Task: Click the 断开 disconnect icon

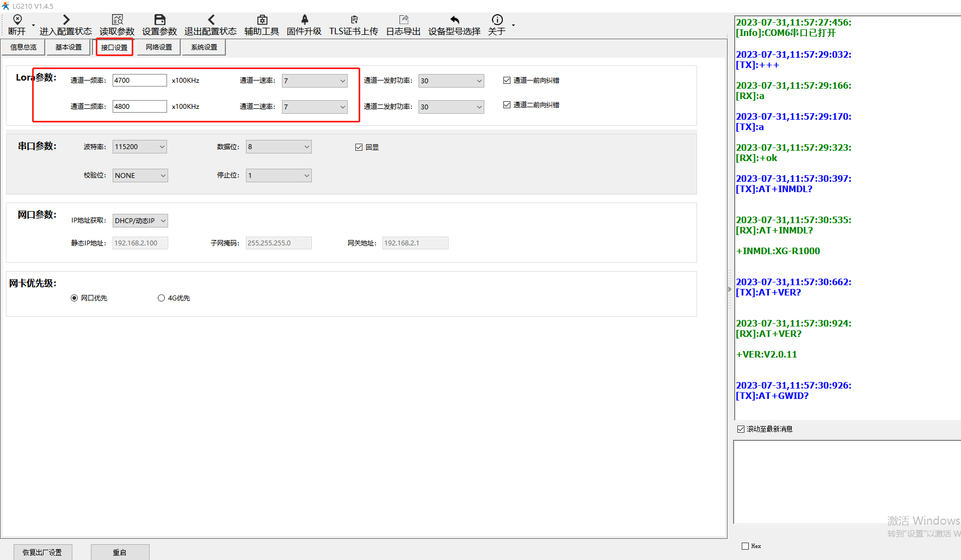Action: 17,20
